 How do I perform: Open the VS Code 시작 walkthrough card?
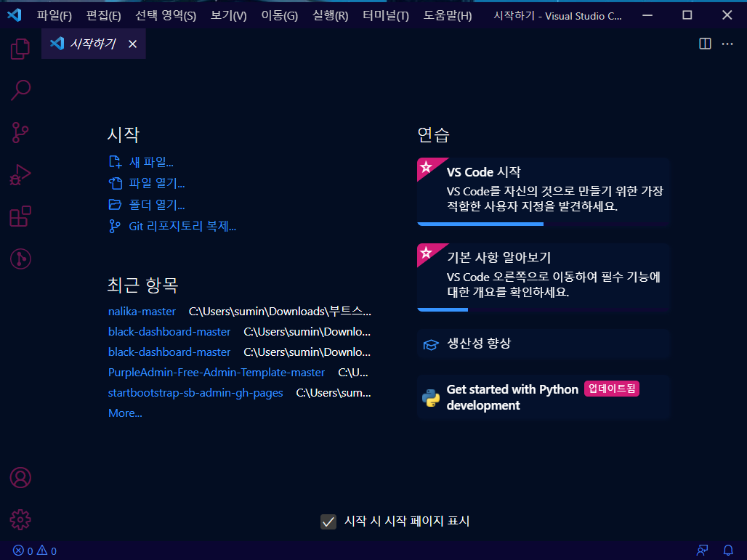[544, 192]
